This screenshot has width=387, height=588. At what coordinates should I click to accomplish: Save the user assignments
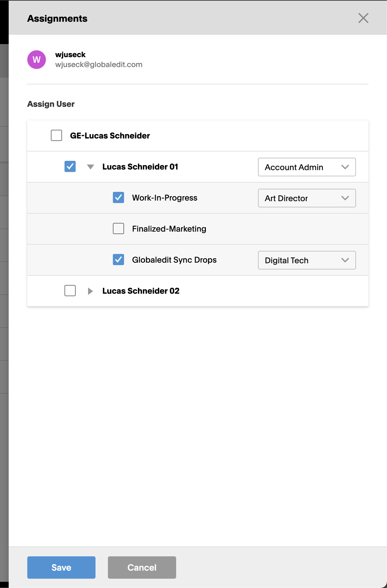coord(61,568)
